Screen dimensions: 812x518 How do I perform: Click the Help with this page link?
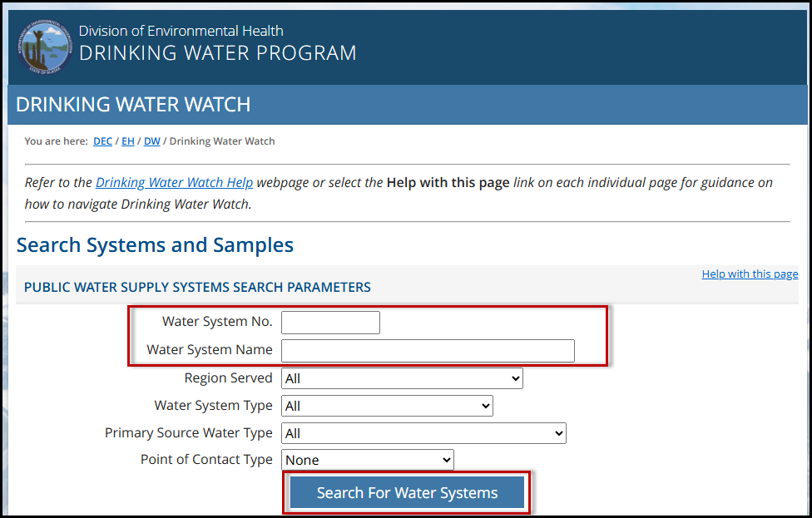(750, 274)
